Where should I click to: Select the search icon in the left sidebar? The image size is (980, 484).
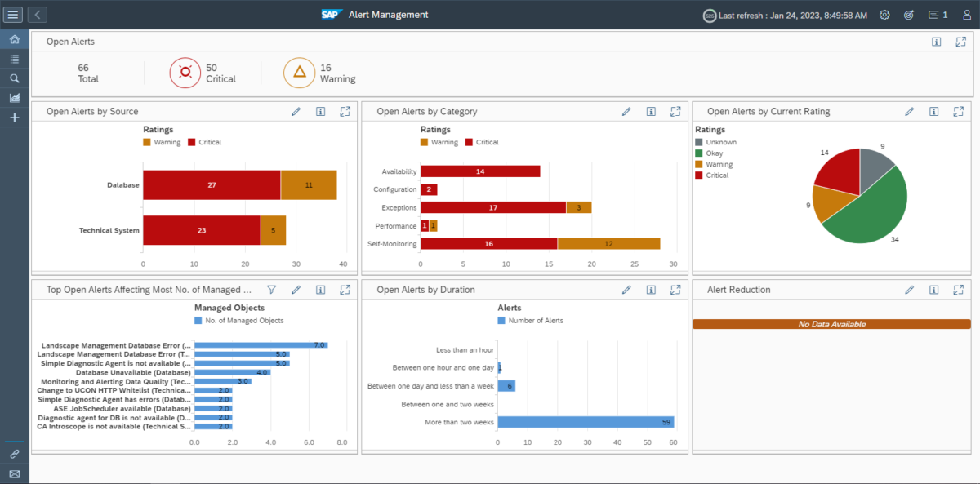point(14,78)
